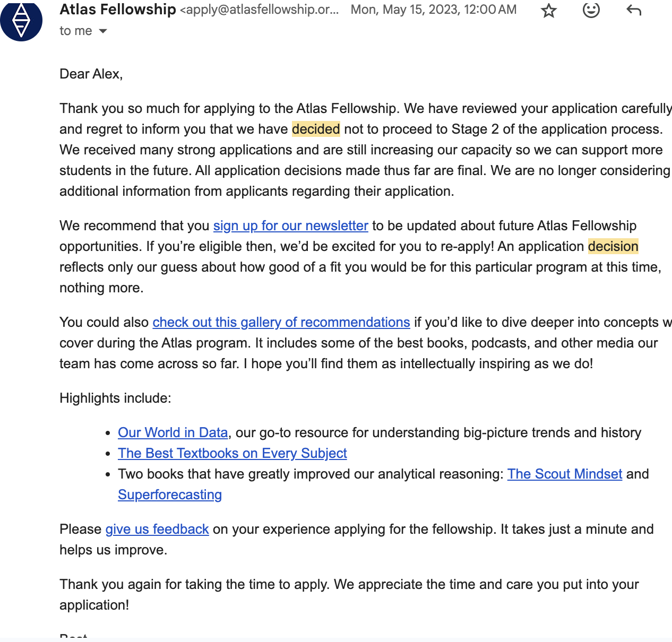Open the "check out this gallery of recommendations" link
This screenshot has height=642, width=672.
click(x=281, y=322)
